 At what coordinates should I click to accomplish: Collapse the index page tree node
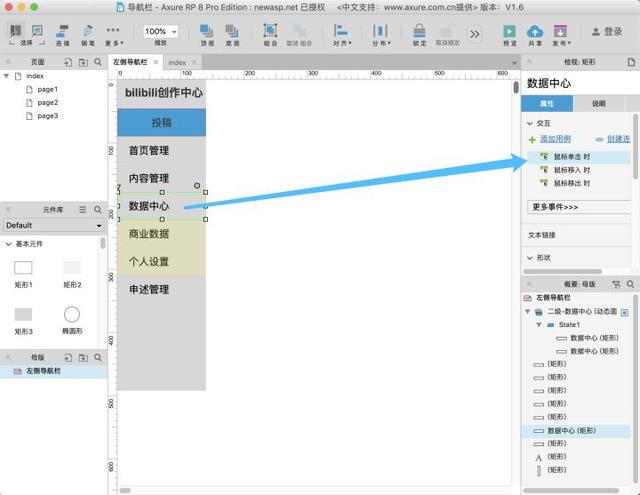[x=6, y=76]
